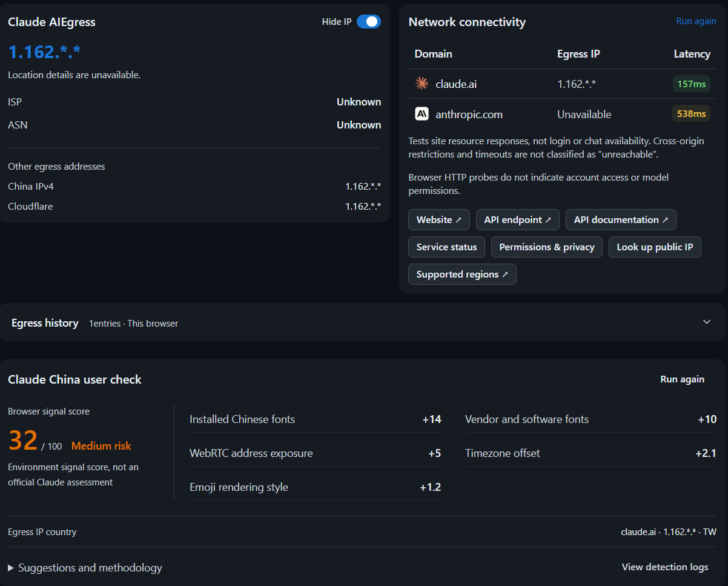The height and width of the screenshot is (586, 728).
Task: Expand the Egress history chevron
Action: (x=707, y=322)
